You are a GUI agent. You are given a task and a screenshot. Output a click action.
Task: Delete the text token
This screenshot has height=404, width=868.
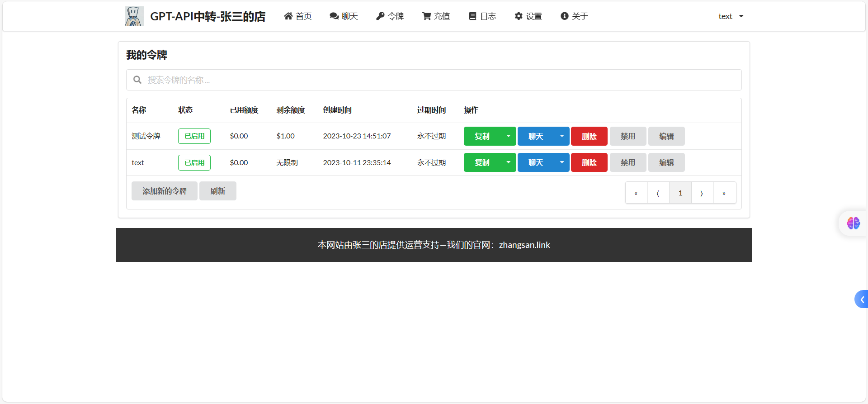[589, 162]
